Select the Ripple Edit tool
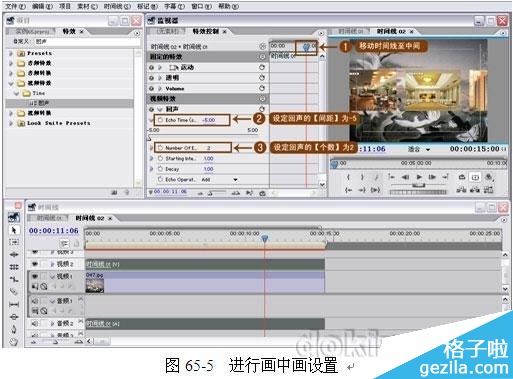Image resolution: width=513 pixels, height=379 pixels. [x=14, y=255]
